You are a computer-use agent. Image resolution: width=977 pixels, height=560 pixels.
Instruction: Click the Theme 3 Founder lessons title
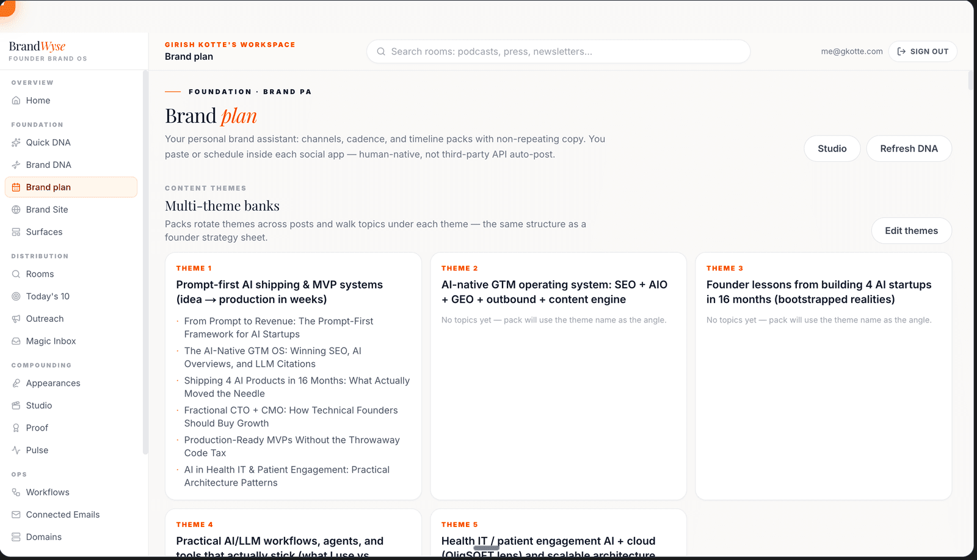pos(819,293)
